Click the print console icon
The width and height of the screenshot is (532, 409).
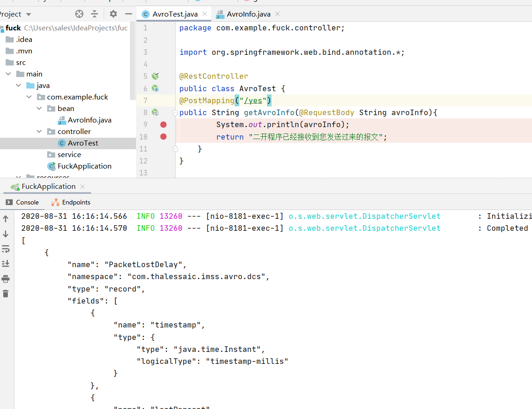click(x=6, y=279)
